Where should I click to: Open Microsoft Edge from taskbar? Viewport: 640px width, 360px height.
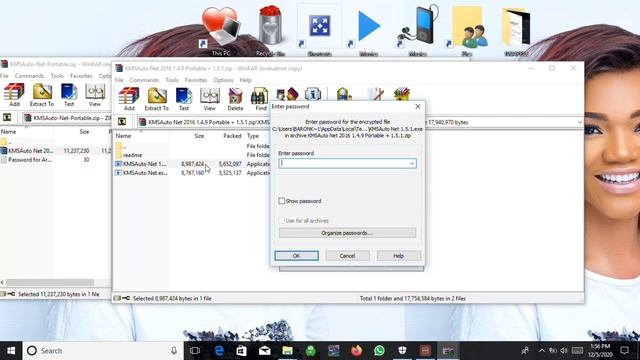pos(219,351)
